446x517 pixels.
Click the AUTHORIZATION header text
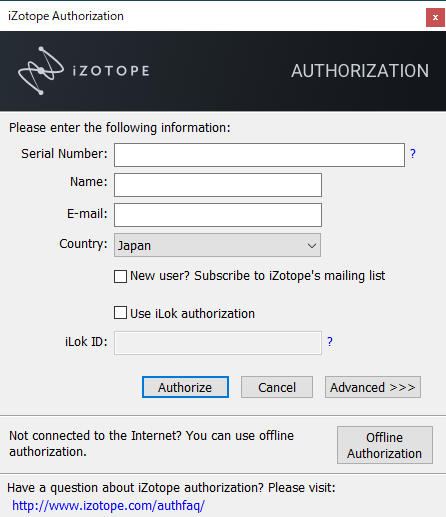pyautogui.click(x=360, y=71)
